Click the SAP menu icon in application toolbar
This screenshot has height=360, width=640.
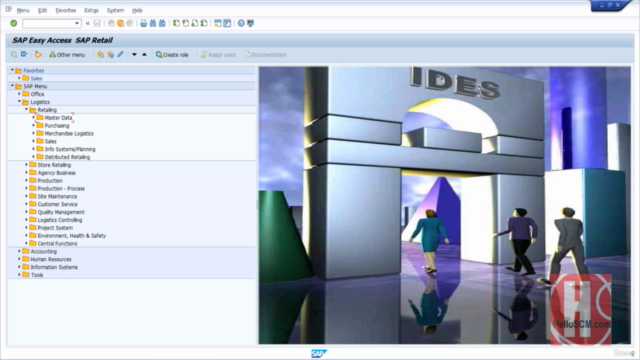point(24,54)
